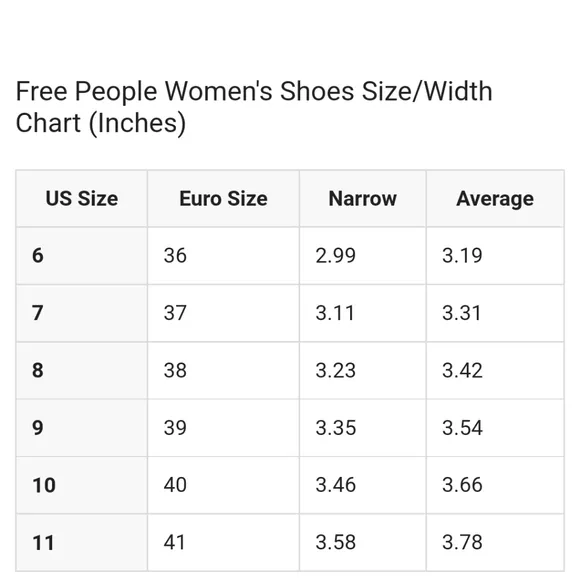Select average width 3.54 cell

tap(495, 428)
